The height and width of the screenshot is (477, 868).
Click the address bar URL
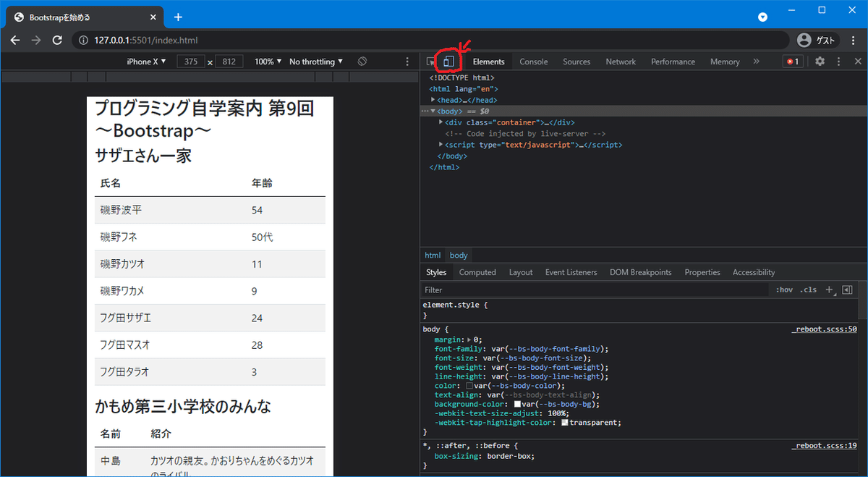[145, 41]
